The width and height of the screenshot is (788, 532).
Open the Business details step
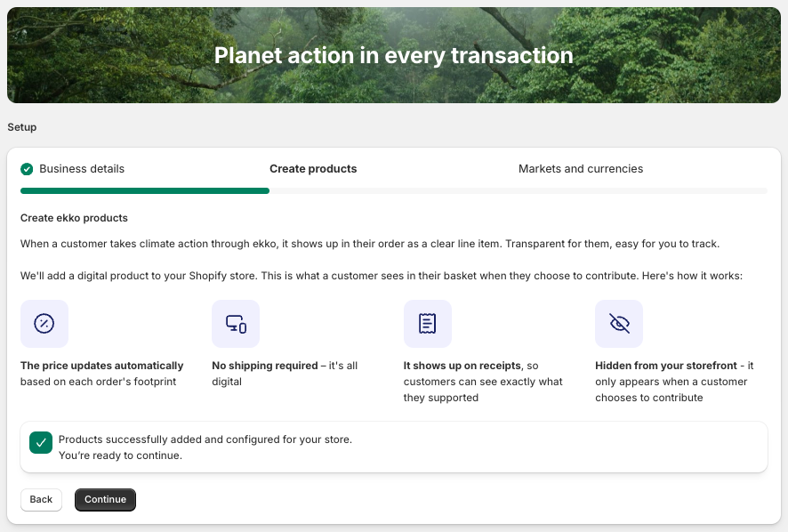tap(82, 169)
